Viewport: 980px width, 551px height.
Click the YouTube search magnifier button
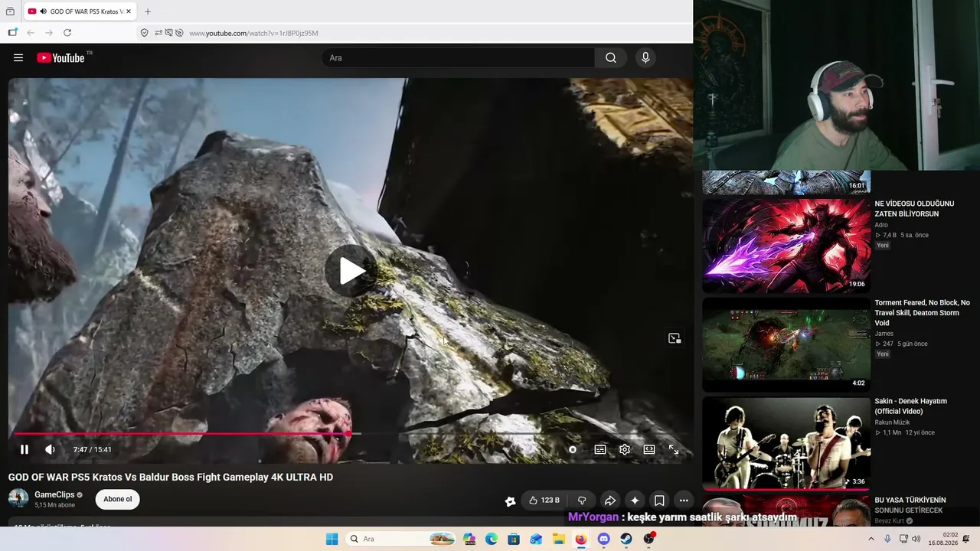(x=611, y=57)
